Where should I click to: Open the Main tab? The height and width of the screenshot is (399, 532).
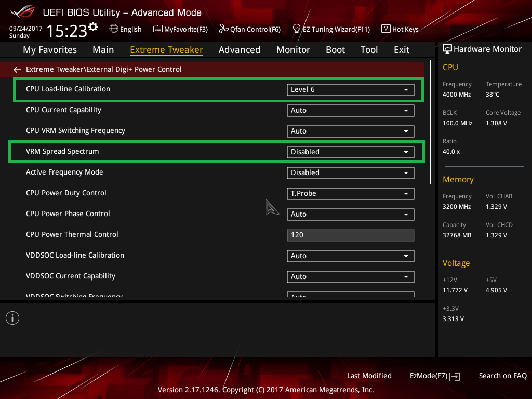(103, 50)
